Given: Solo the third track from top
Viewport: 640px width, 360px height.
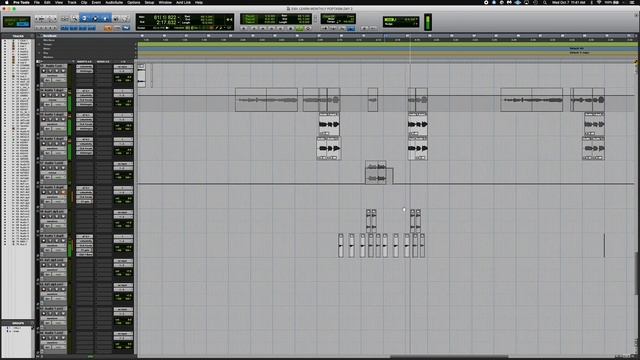Looking at the screenshot, I should click(57, 119).
